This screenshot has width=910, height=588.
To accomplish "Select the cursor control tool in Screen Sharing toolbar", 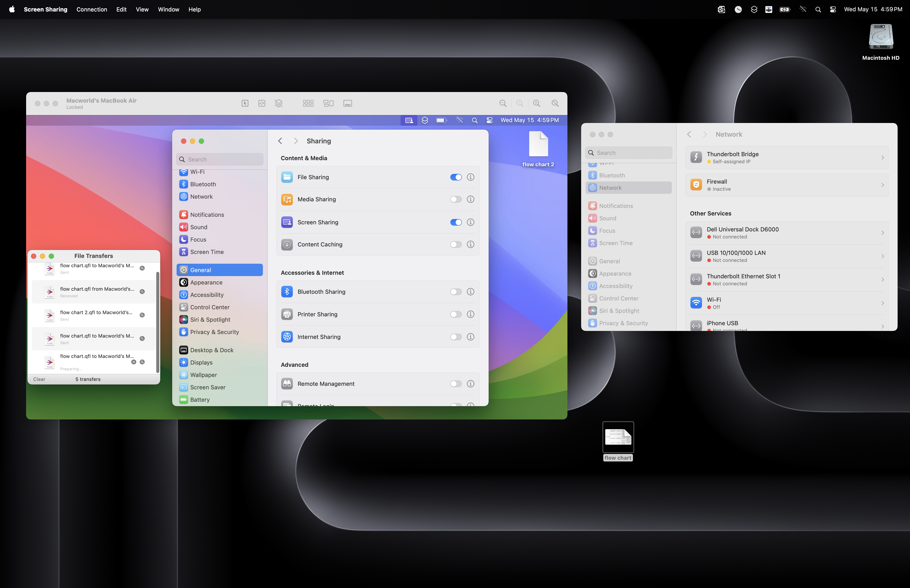I will (x=245, y=103).
